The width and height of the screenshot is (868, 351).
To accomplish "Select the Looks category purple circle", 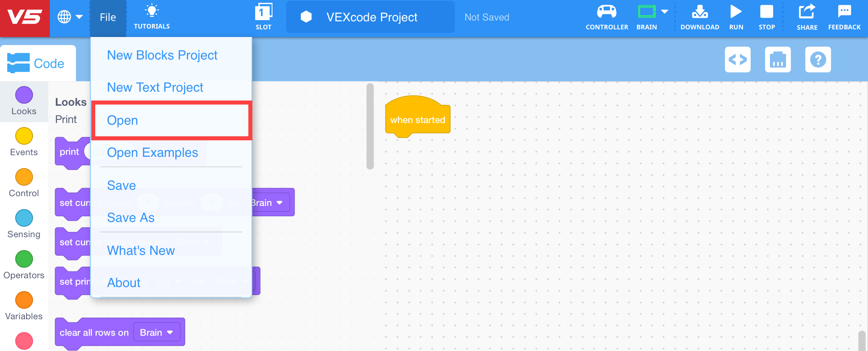I will click(x=24, y=95).
